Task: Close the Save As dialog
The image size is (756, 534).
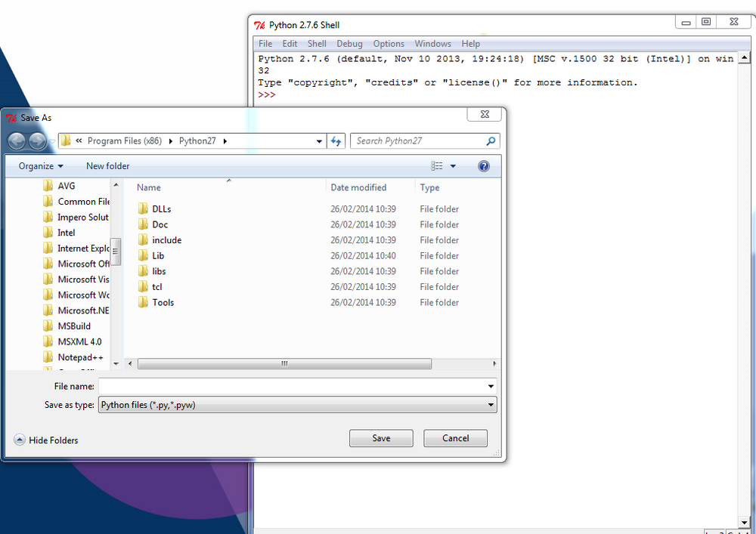Action: (485, 114)
